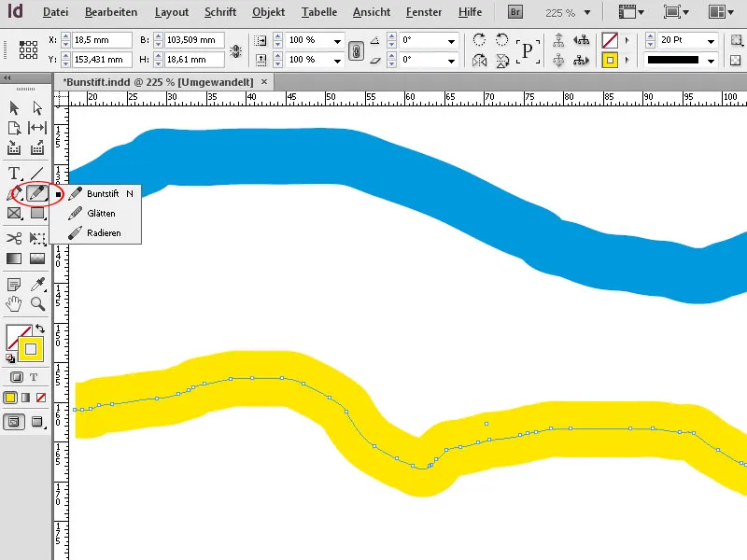Screen dimensions: 747x560
Task: Select the Hand tool
Action: (x=14, y=304)
